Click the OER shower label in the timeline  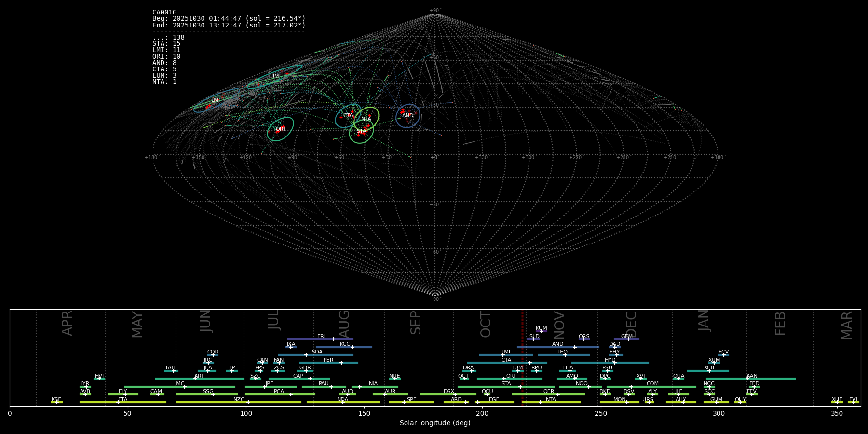point(549,392)
